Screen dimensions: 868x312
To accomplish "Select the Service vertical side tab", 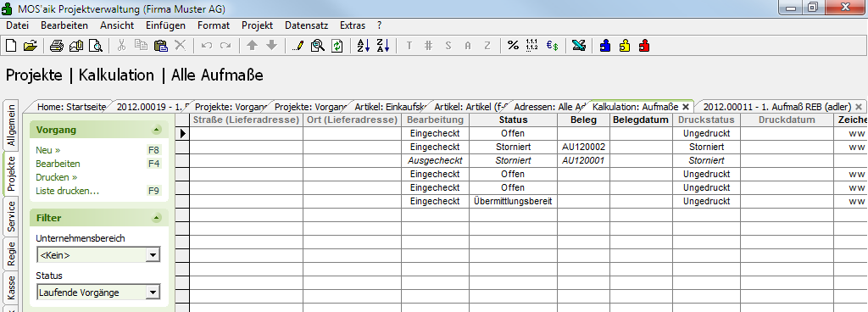I will tap(11, 217).
